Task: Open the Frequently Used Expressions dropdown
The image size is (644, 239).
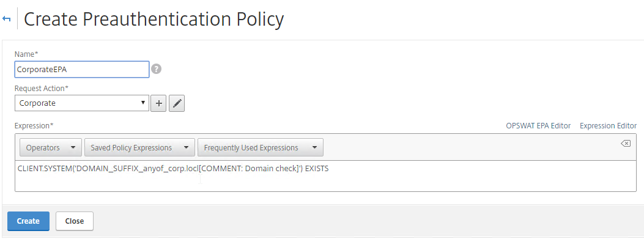Action: (261, 148)
